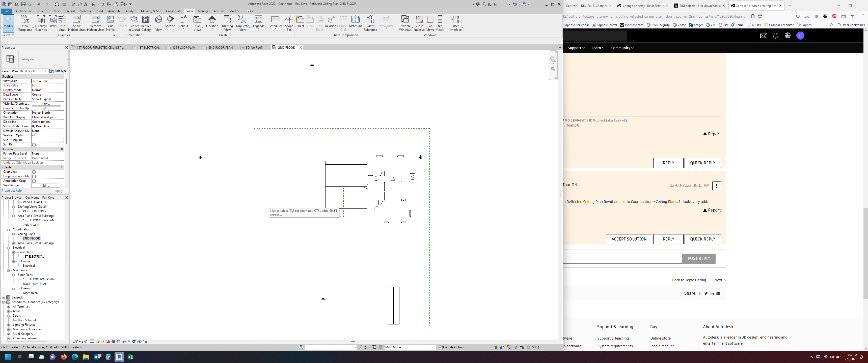The height and width of the screenshot is (363, 868).
Task: Click the View Scale value field
Action: pyautogui.click(x=46, y=81)
